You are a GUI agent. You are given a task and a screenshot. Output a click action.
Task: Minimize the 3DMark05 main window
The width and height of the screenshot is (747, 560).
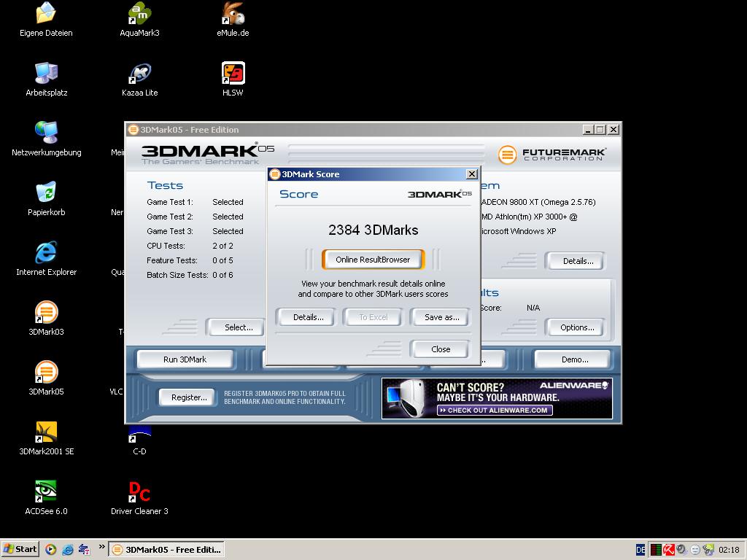589,130
